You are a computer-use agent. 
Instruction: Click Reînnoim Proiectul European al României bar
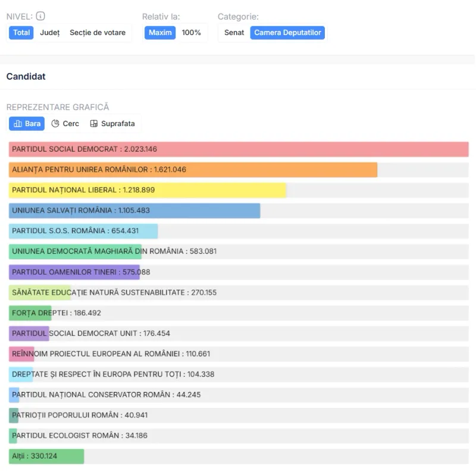coord(21,354)
